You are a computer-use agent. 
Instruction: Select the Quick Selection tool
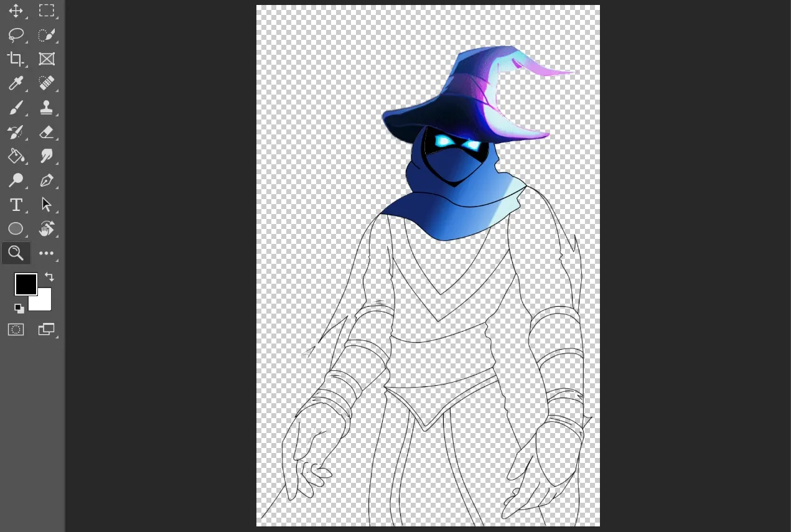coord(47,35)
